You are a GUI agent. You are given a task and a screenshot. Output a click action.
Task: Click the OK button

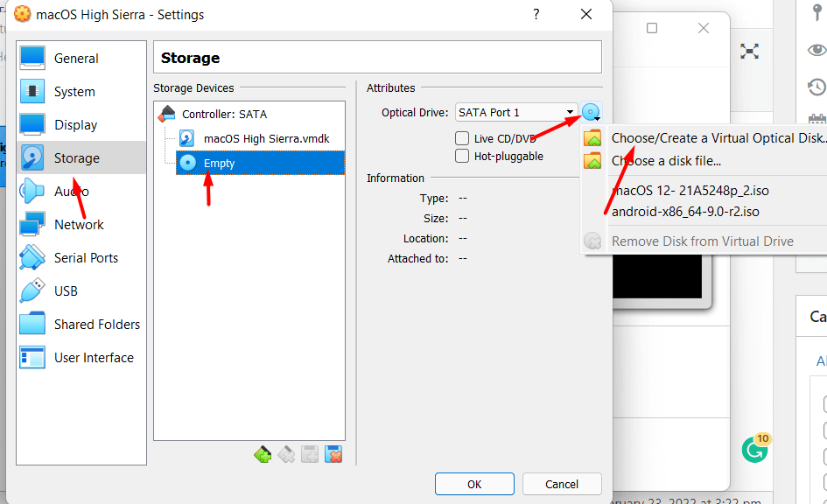473,484
